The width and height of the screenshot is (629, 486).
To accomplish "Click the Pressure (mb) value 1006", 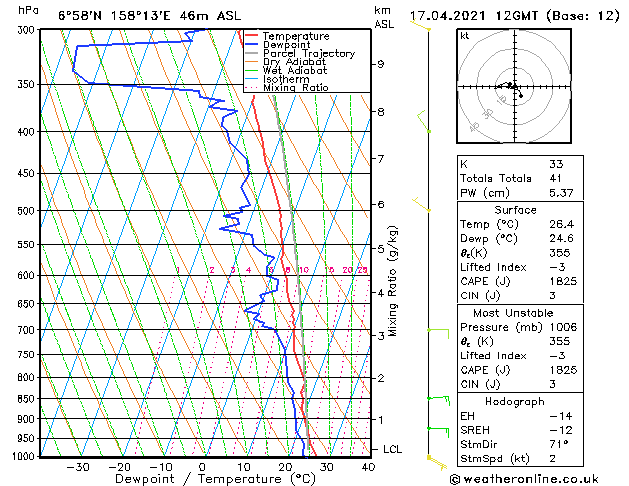I will coord(563,327).
